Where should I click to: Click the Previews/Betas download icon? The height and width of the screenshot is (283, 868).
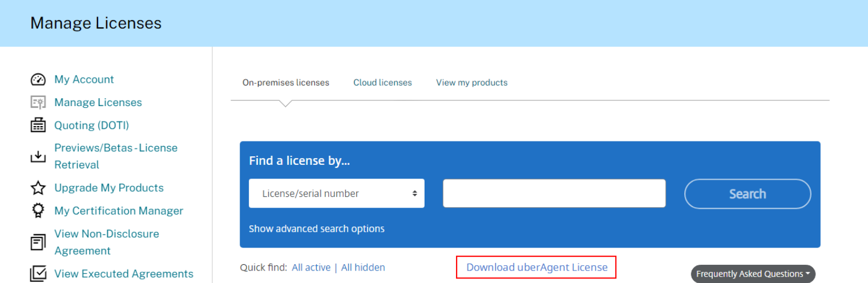(38, 156)
